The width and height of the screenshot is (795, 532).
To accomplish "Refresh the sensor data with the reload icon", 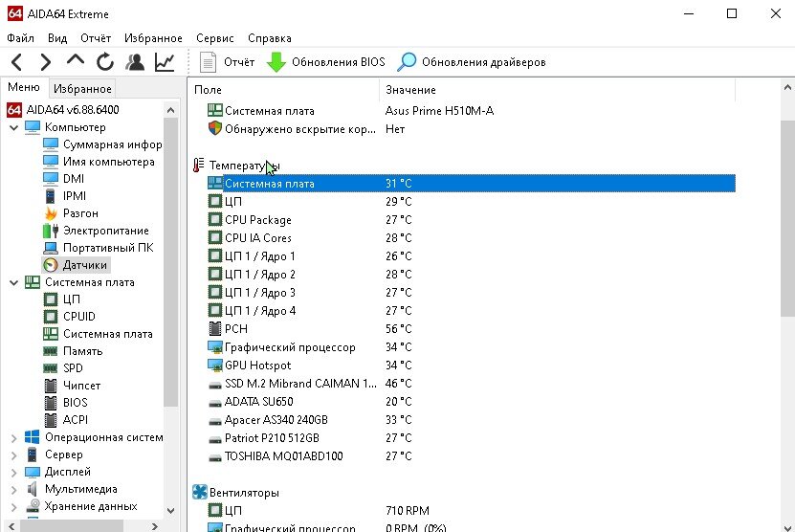I will [x=105, y=62].
